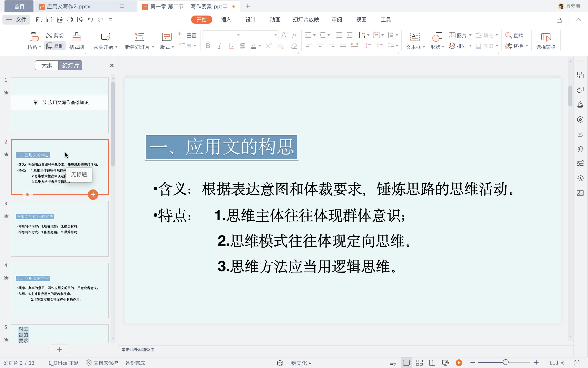Click the undo arrow icon
Viewport: 588px width, 368px height.
click(90, 20)
